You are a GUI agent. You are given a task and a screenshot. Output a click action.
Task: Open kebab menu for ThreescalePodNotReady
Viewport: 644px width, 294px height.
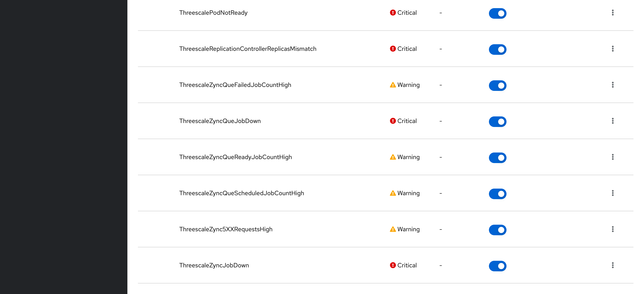[x=613, y=13]
